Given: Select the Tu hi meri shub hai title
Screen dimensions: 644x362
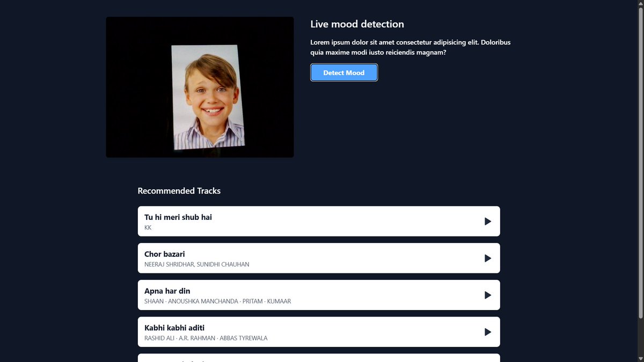Looking at the screenshot, I should point(178,217).
